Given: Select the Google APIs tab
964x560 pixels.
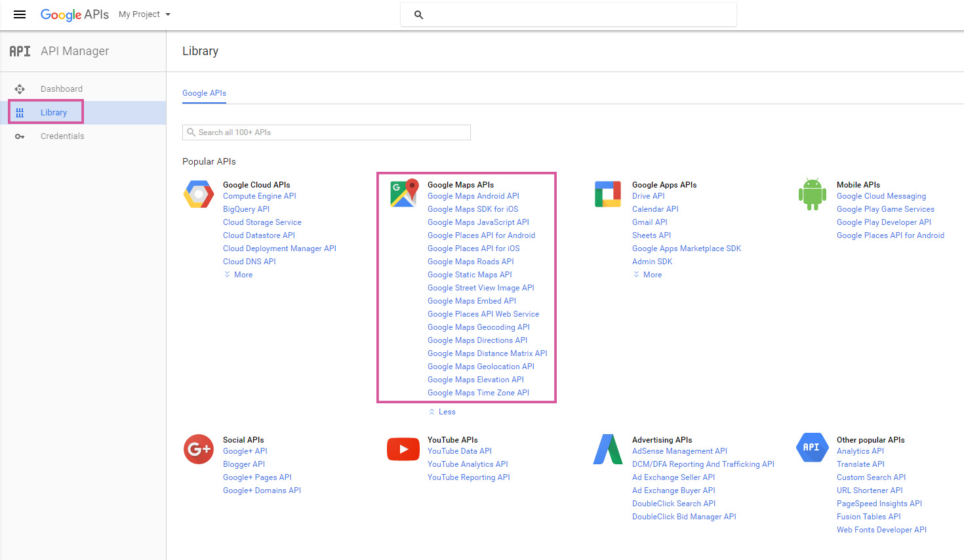Looking at the screenshot, I should click(204, 93).
